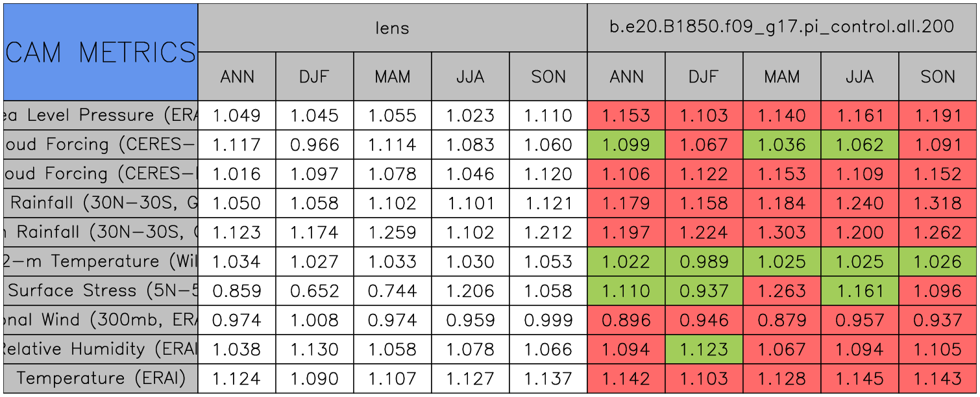Viewport: 980px width, 397px height.
Task: Select the Zonal Wind 300mb row label
Action: [x=100, y=320]
